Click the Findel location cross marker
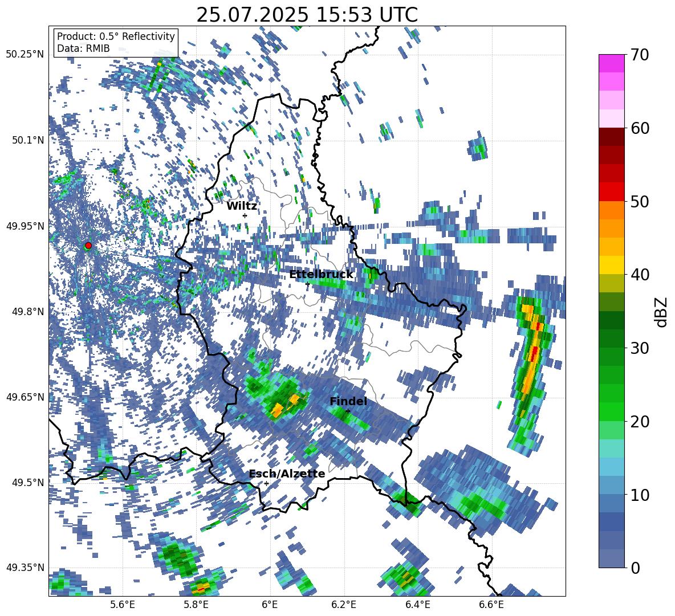The image size is (675, 616). [348, 411]
